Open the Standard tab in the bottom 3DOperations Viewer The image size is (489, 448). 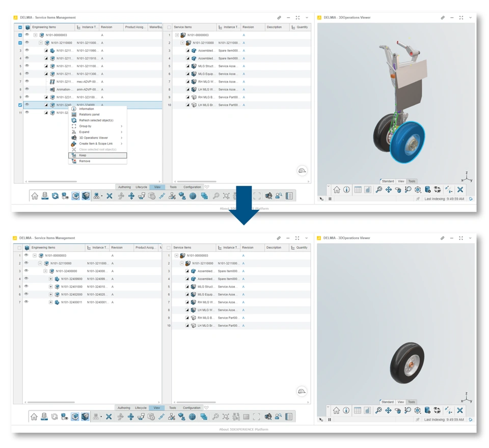coord(388,402)
